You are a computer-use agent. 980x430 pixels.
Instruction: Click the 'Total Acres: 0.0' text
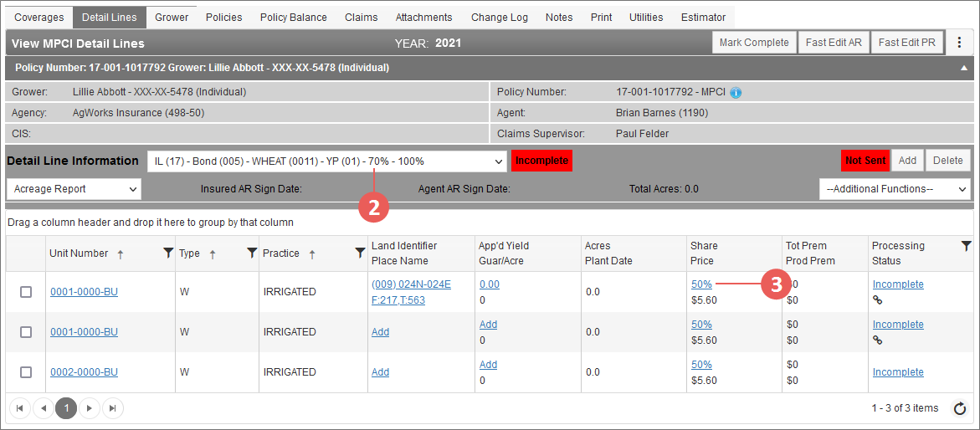(x=663, y=188)
